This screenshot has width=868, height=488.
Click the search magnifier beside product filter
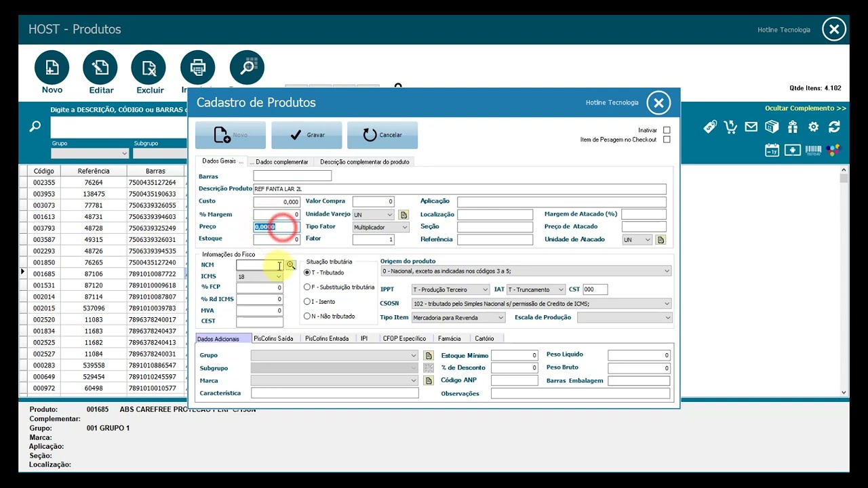pyautogui.click(x=35, y=126)
